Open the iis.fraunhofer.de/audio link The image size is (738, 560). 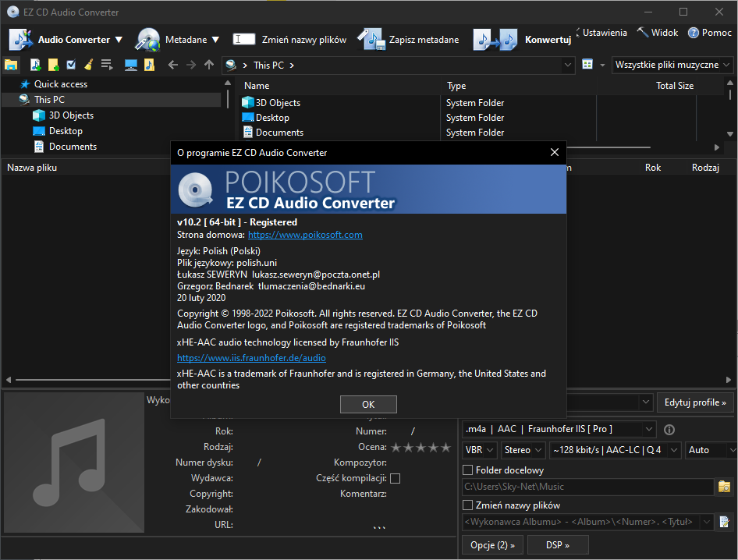pyautogui.click(x=251, y=358)
